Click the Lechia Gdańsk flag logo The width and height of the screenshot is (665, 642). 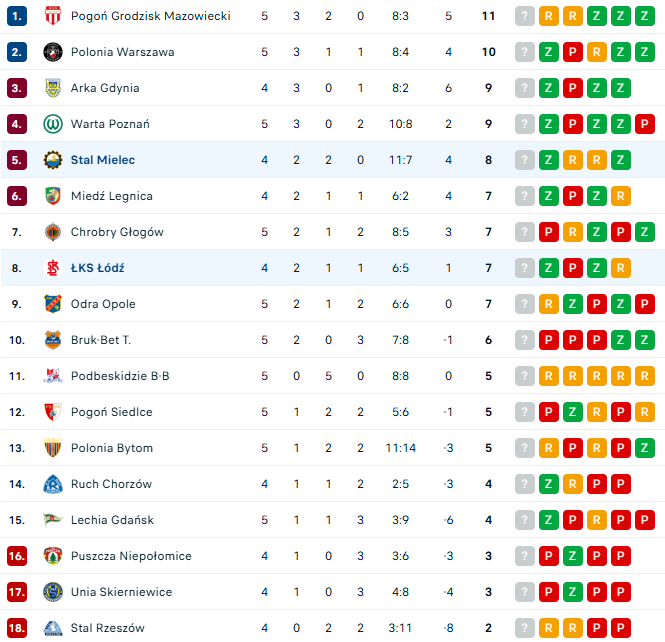coord(53,520)
